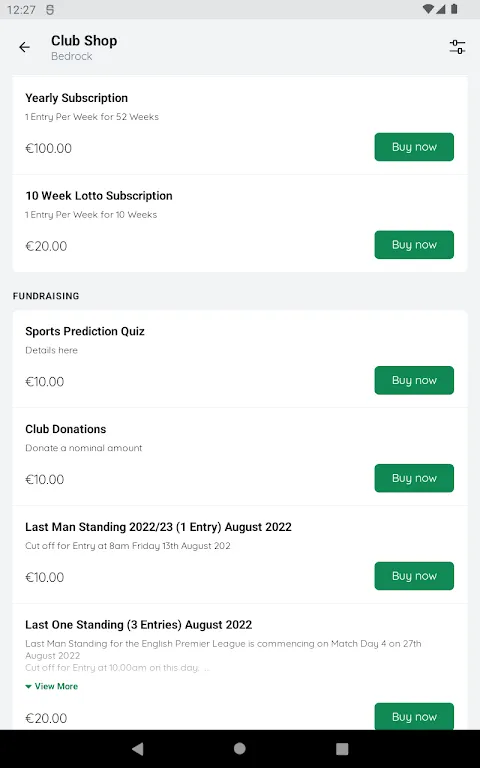Buy the Yearly Subscription

(414, 147)
